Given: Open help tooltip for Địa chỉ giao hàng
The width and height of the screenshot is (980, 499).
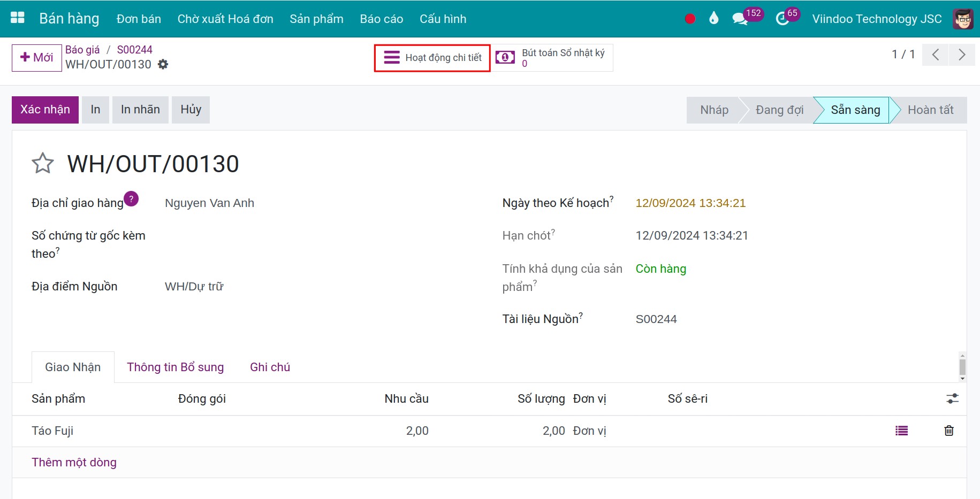Looking at the screenshot, I should 131,199.
